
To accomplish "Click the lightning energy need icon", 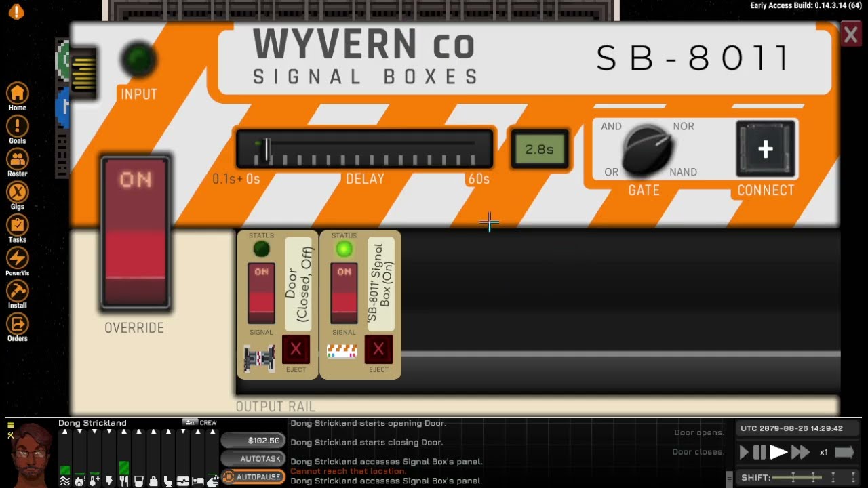I will click(x=109, y=481).
